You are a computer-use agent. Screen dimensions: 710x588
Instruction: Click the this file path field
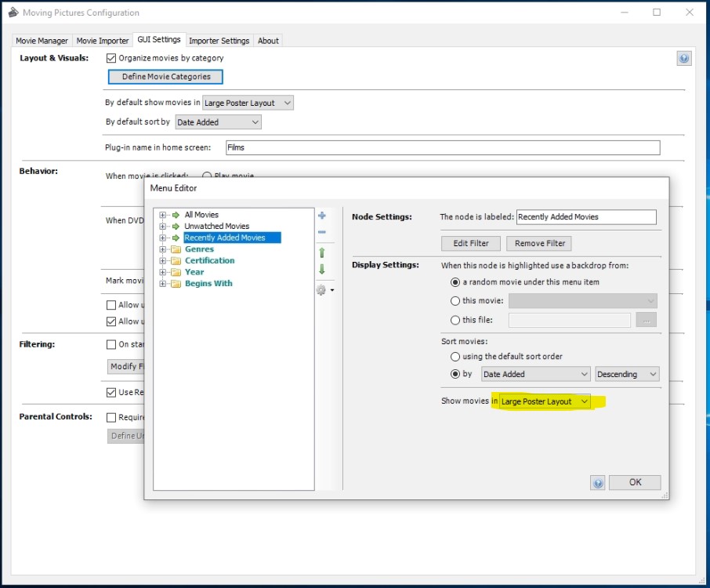(x=570, y=321)
